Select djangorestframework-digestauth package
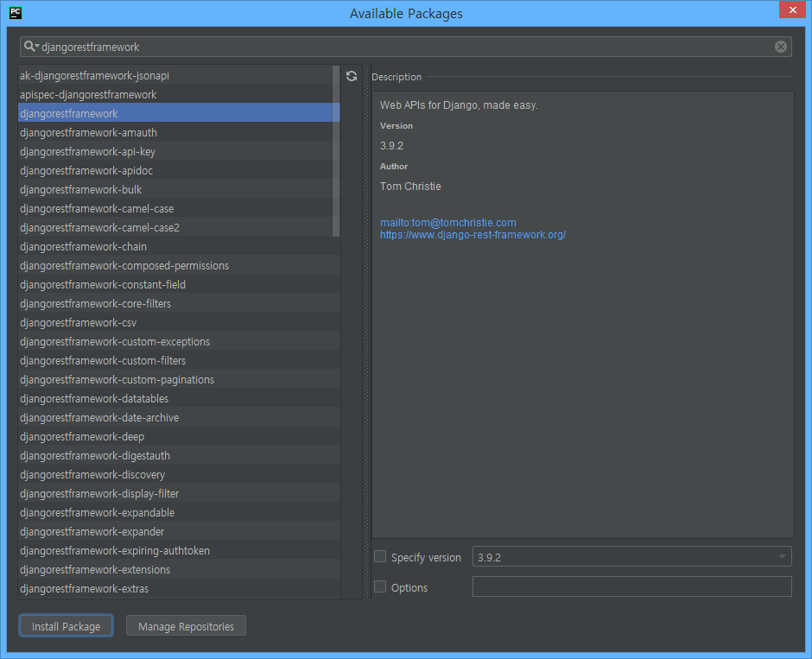 coord(179,455)
